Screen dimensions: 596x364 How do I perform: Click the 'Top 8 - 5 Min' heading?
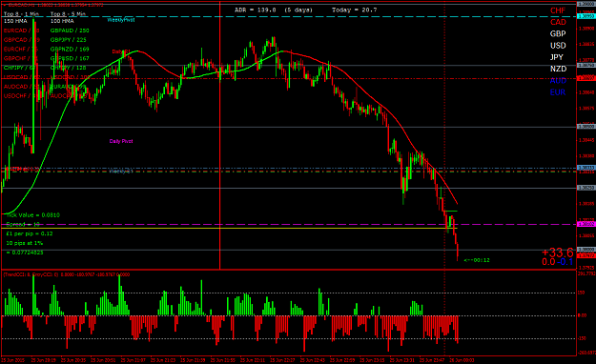click(x=68, y=14)
